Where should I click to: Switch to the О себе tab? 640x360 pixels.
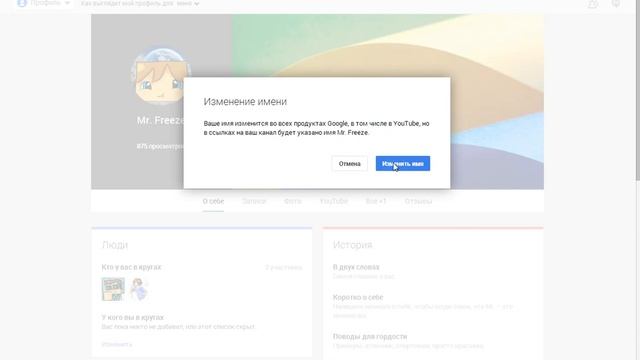pyautogui.click(x=213, y=201)
